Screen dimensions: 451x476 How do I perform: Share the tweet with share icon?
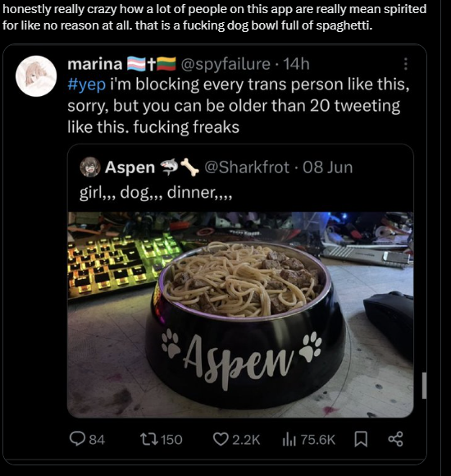click(395, 439)
